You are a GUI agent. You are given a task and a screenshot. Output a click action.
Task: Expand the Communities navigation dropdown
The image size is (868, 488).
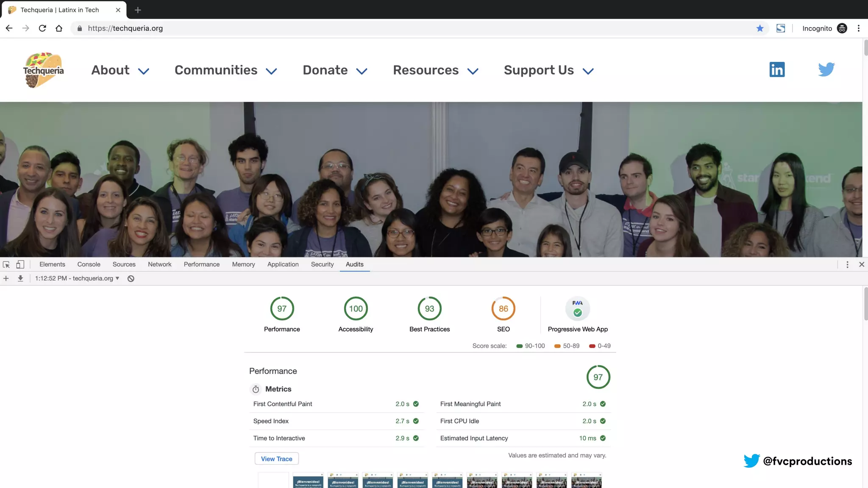(225, 70)
